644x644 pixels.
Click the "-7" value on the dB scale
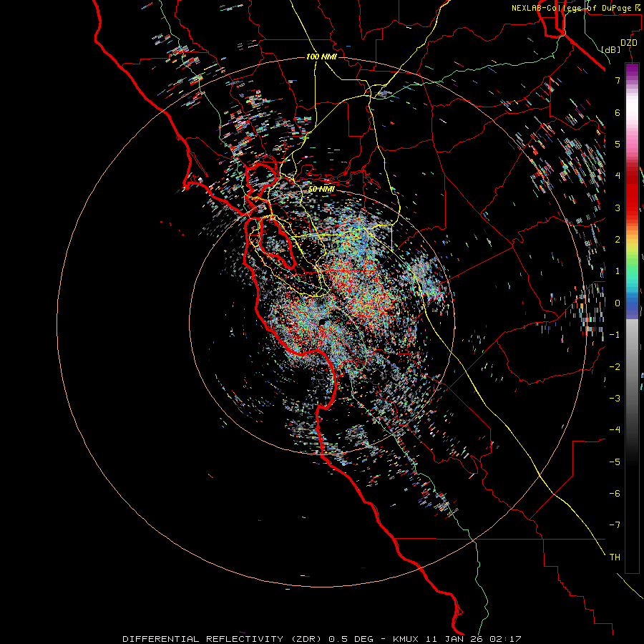615,525
